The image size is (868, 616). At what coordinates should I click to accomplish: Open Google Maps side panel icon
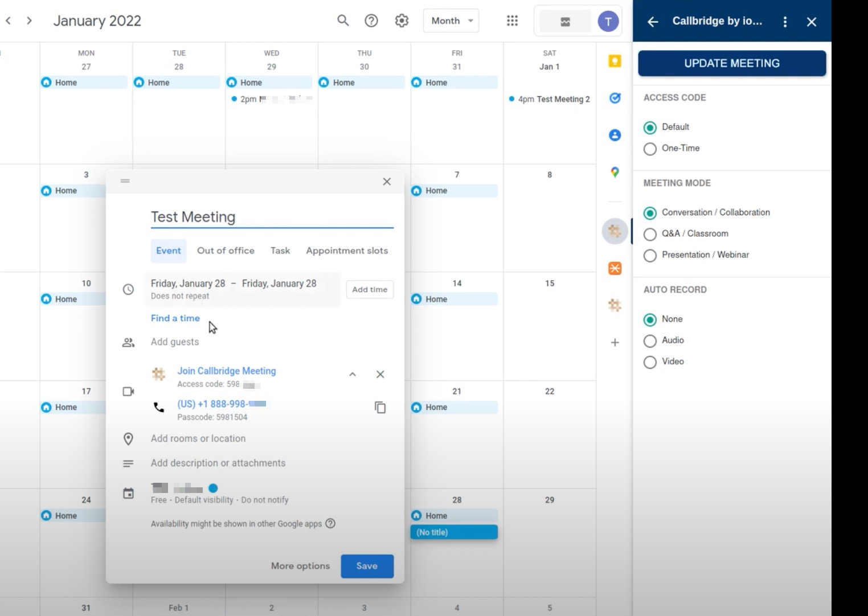tap(615, 173)
